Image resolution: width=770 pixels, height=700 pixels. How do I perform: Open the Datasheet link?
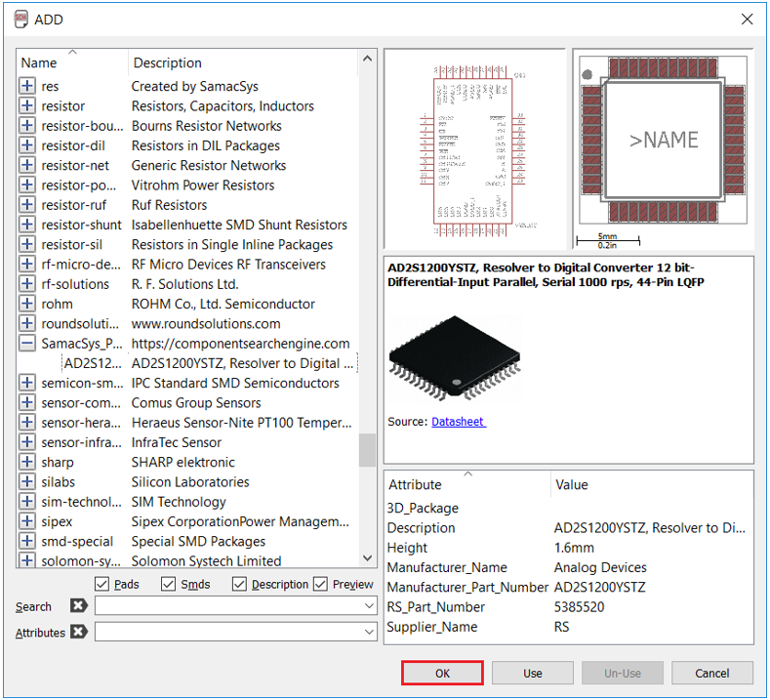(x=458, y=422)
